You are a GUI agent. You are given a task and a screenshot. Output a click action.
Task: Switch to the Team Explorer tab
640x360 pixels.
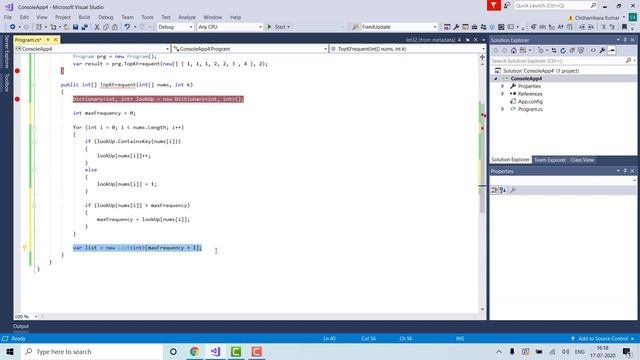tap(550, 160)
